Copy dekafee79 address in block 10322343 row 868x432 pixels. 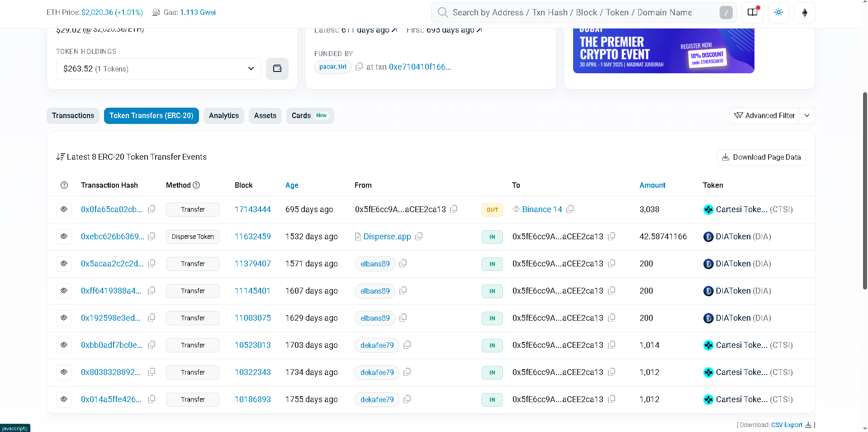coord(408,372)
